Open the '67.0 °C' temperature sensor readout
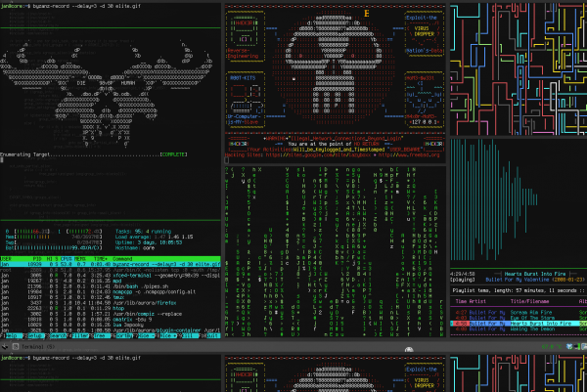The width and height of the screenshot is (587, 392). click(x=552, y=347)
